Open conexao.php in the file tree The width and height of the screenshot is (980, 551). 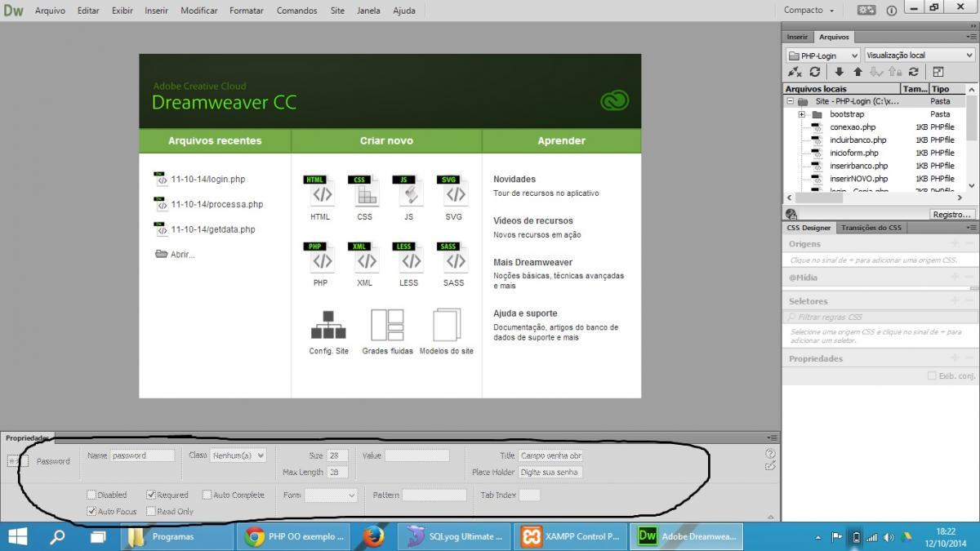click(853, 127)
